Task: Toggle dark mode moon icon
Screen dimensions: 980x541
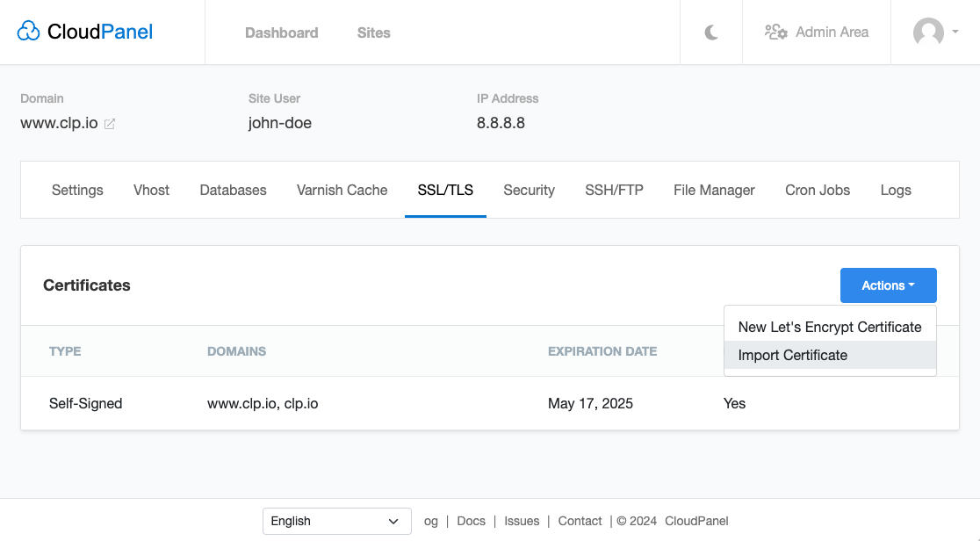Action: pyautogui.click(x=711, y=32)
